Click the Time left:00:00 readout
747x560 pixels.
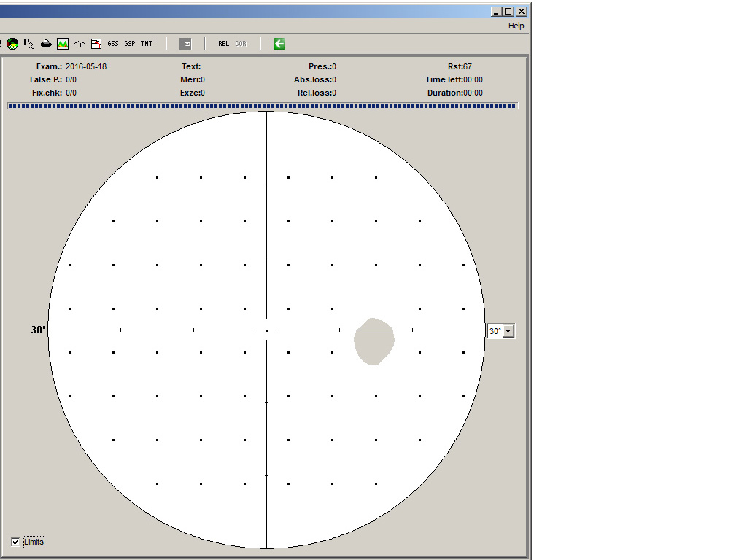tap(454, 79)
